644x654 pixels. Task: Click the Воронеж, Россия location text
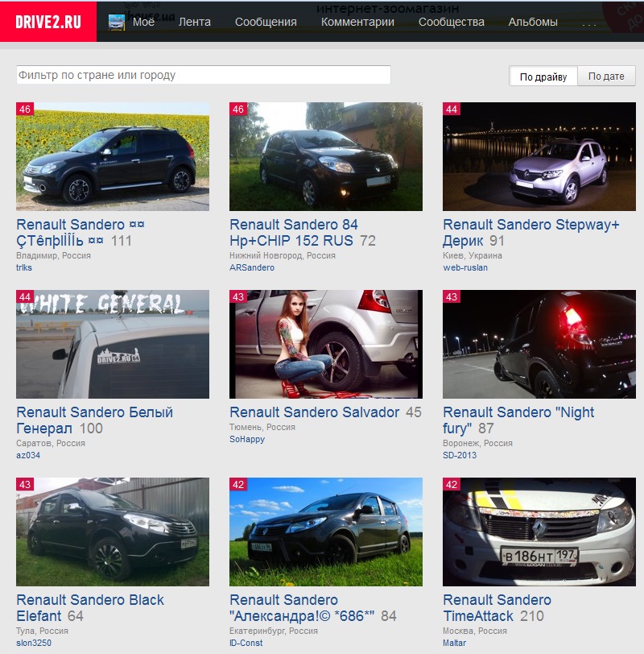[477, 443]
